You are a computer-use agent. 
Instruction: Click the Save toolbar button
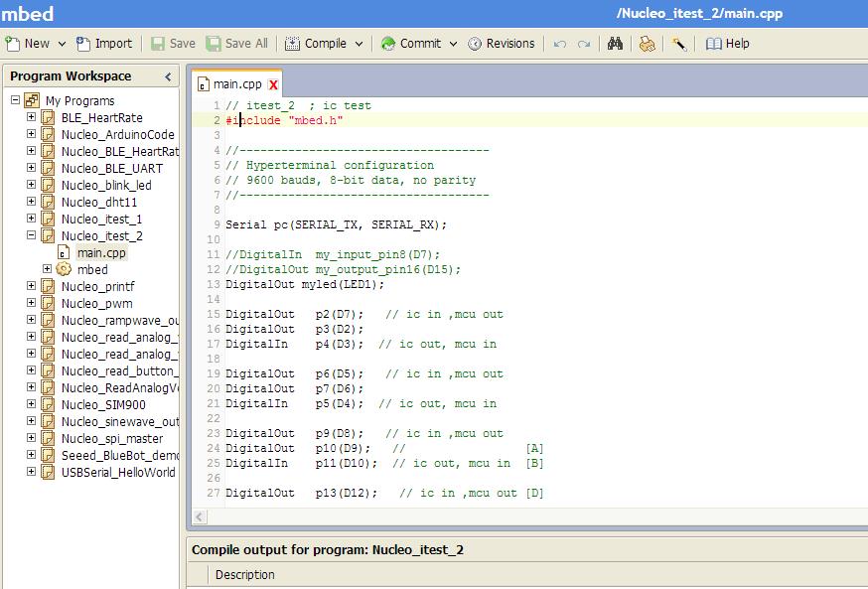tap(173, 44)
